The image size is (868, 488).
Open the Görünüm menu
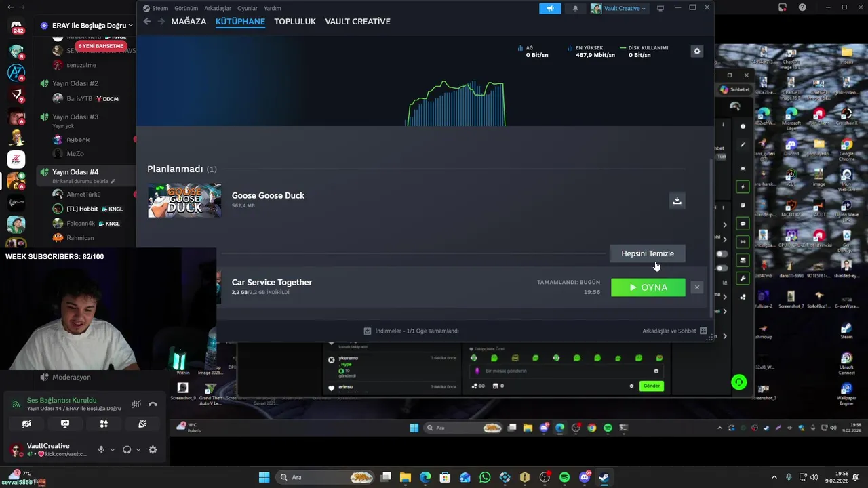tap(186, 8)
